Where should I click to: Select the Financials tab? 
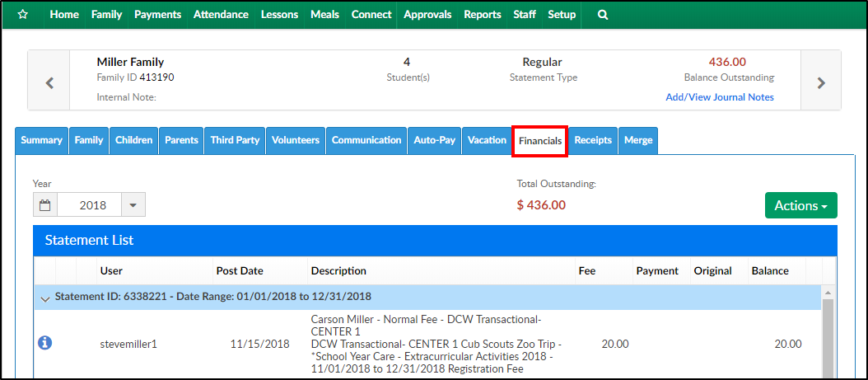540,141
